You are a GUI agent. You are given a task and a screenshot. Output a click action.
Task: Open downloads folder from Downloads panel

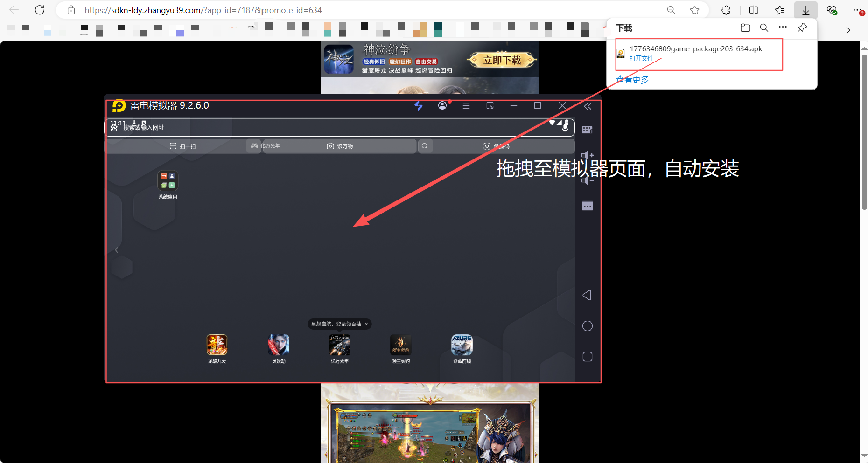745,28
